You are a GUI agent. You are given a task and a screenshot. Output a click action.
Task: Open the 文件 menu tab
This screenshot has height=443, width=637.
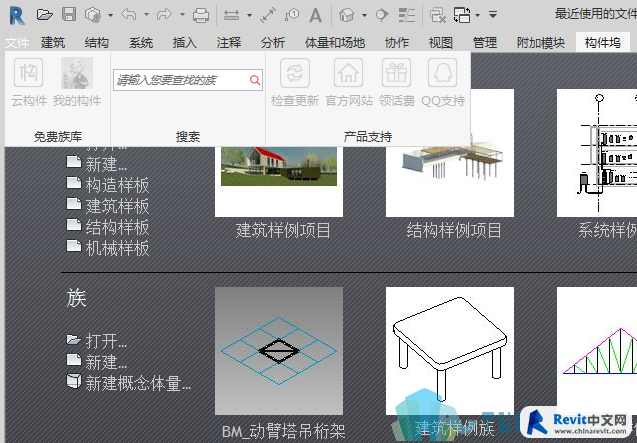pyautogui.click(x=17, y=43)
